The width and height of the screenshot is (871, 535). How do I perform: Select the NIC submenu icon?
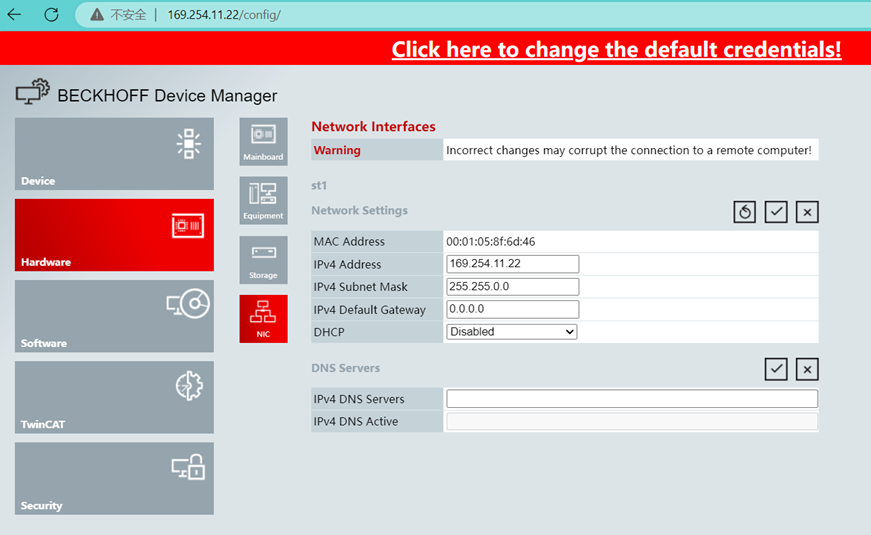click(x=263, y=319)
